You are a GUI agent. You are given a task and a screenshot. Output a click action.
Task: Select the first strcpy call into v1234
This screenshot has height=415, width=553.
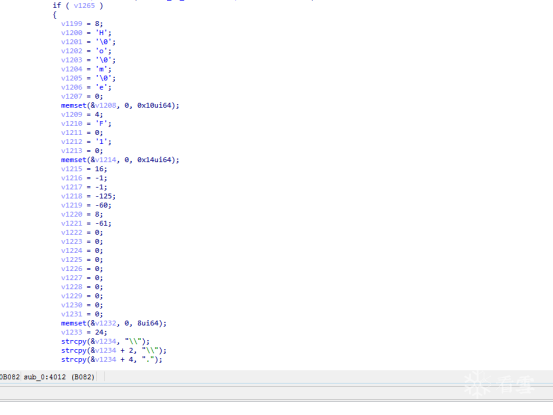[105, 342]
